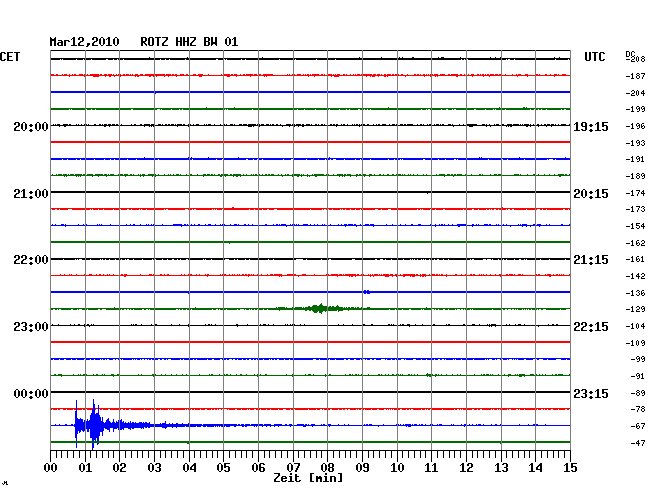Viewport: 650px width, 494px height.
Task: Click the DC offset value "-91"
Action: (x=638, y=376)
